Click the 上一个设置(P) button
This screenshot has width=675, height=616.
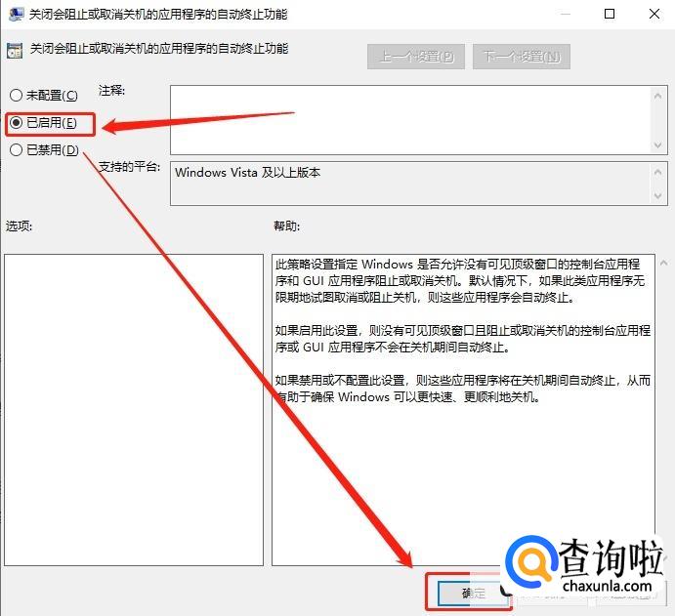click(x=416, y=57)
